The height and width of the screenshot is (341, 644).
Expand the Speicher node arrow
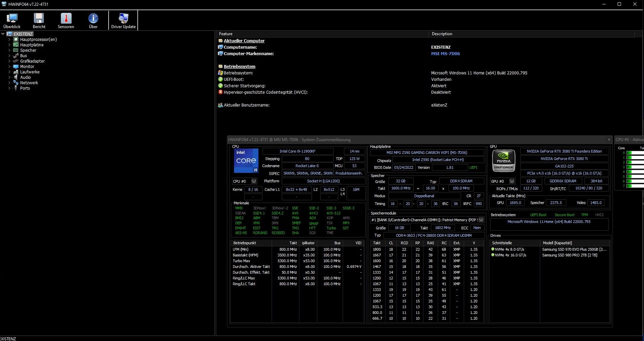pos(9,50)
